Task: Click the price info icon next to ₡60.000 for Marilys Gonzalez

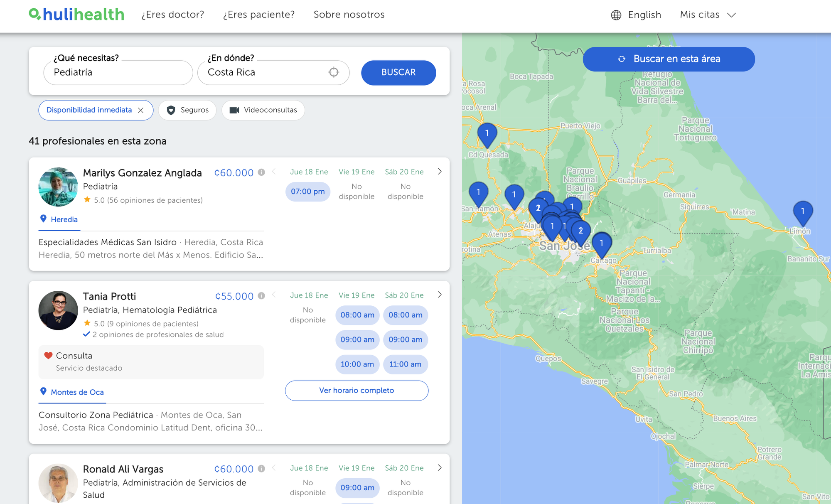Action: [261, 172]
